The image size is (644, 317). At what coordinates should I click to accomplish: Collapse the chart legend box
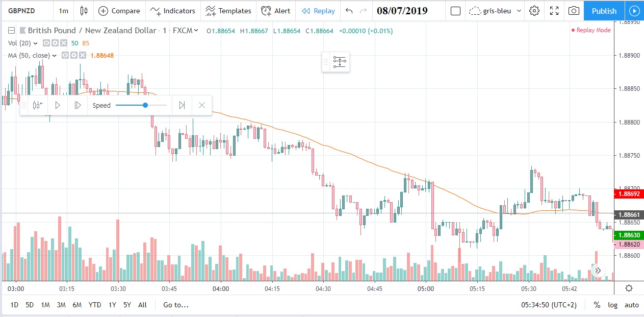point(11,31)
